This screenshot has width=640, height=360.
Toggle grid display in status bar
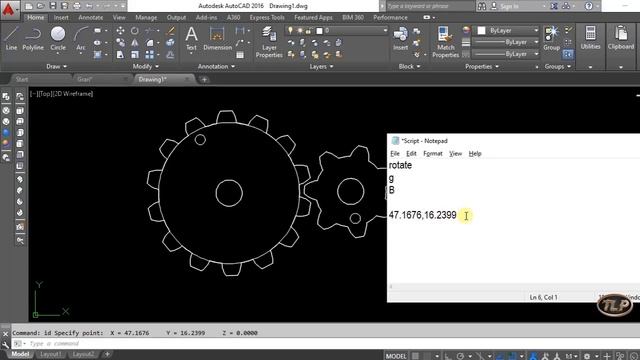point(415,356)
